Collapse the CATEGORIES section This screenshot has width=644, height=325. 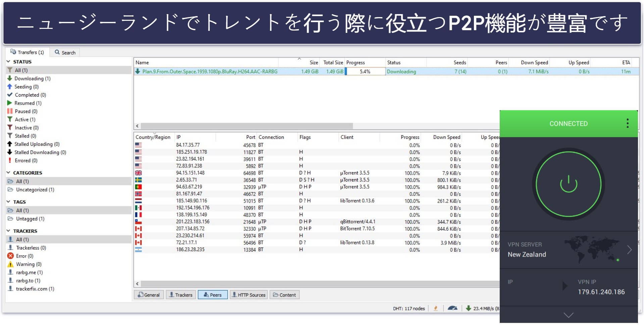(8, 173)
